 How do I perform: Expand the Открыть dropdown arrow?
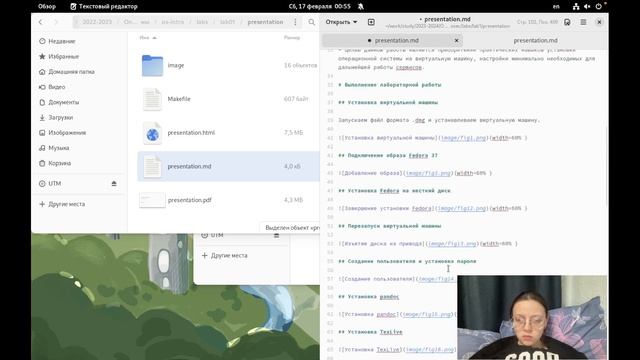click(355, 22)
